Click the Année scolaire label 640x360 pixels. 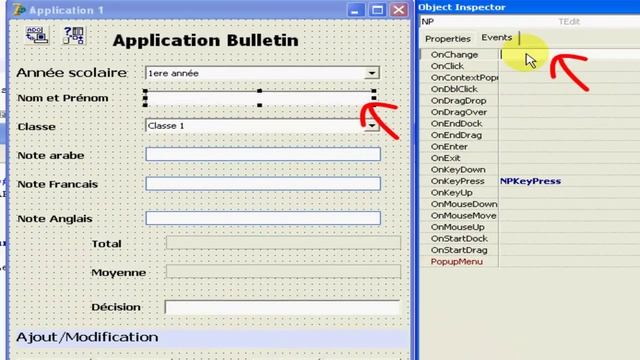72,73
